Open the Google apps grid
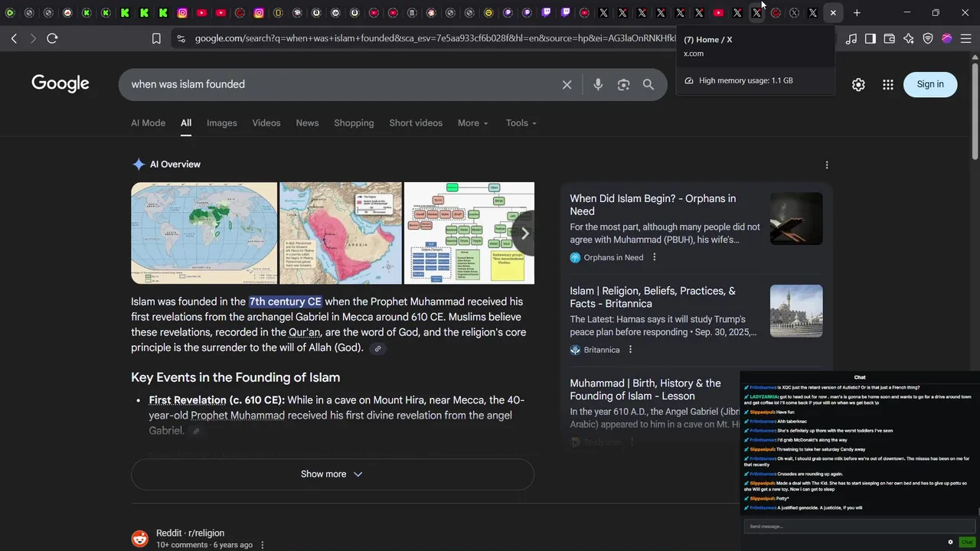Screen dimensions: 980x551 (888, 85)
